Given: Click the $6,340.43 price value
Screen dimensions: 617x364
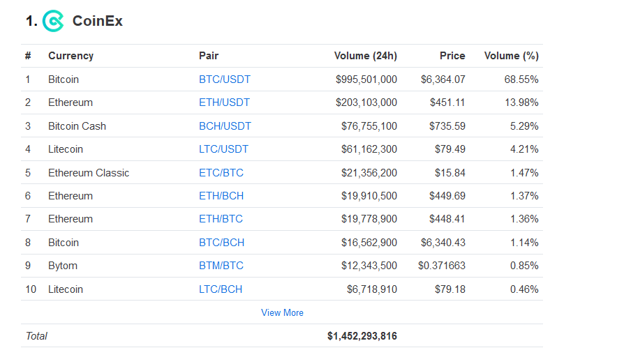Looking at the screenshot, I should point(443,243).
